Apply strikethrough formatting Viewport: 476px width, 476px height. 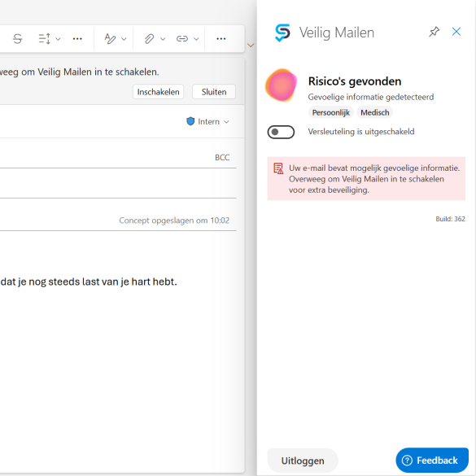pos(18,38)
